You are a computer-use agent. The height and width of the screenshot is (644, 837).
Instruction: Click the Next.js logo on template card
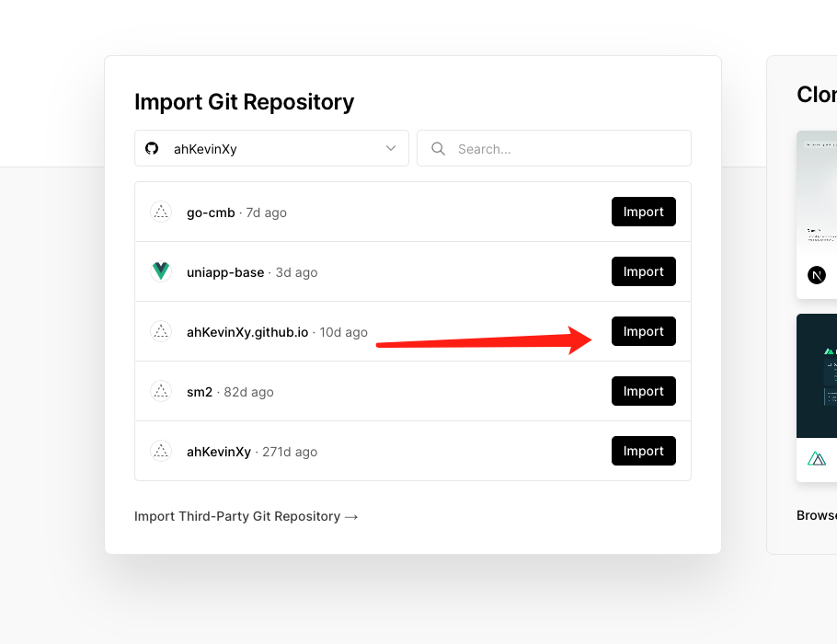[x=817, y=275]
